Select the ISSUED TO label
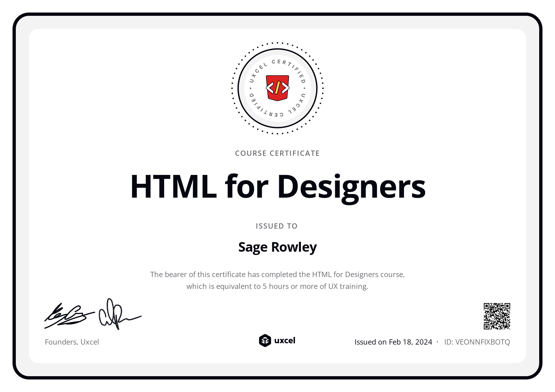 tap(277, 226)
